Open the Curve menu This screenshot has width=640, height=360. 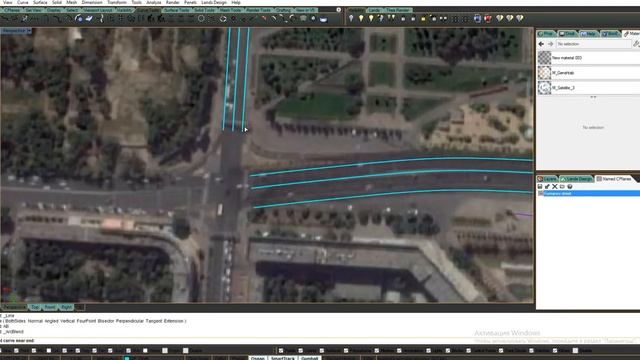(22, 2)
